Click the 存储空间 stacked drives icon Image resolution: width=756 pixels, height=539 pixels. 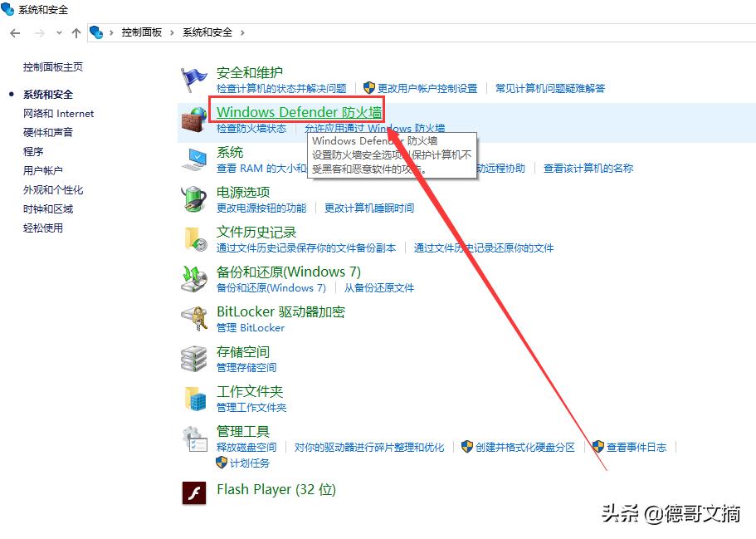pyautogui.click(x=194, y=358)
